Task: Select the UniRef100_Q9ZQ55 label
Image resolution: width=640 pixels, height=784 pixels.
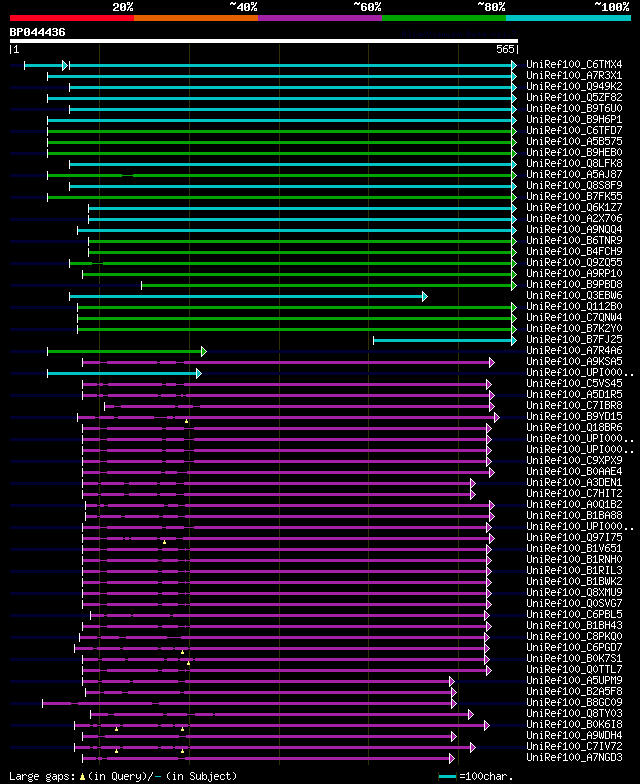Action: coord(574,262)
